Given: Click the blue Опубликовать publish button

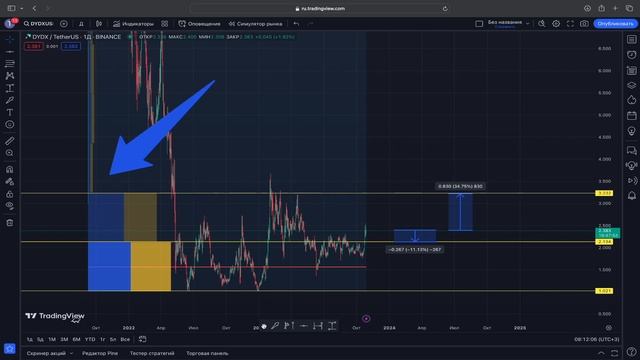Looking at the screenshot, I should point(616,24).
